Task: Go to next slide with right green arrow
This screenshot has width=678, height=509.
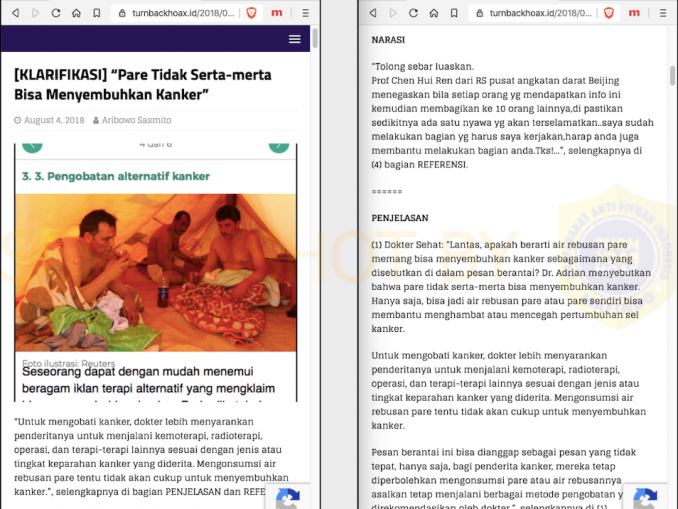Action: 279,146
